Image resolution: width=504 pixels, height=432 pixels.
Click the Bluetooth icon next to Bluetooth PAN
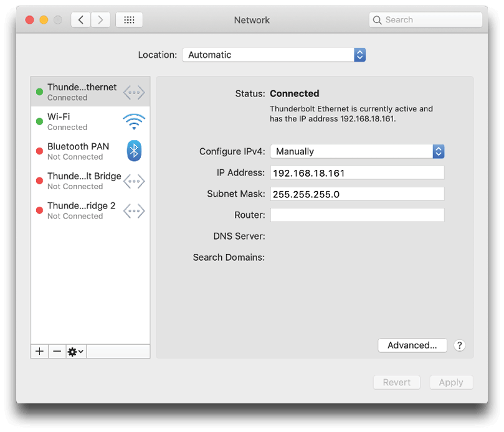coord(134,151)
